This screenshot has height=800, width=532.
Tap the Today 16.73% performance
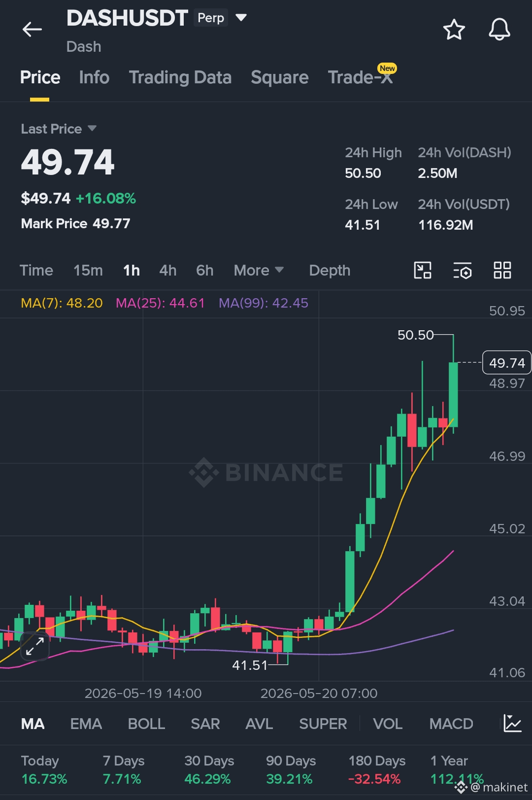[44, 770]
